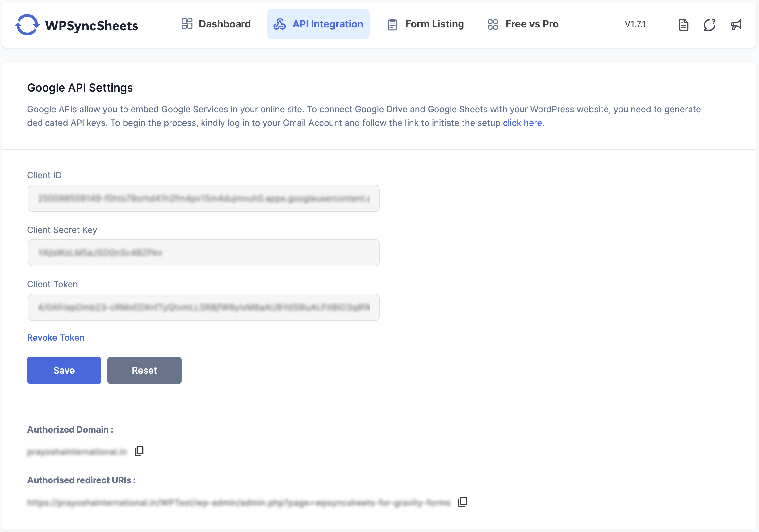This screenshot has height=532, width=759.
Task: Click the Dashboard grid icon
Action: [x=187, y=24]
